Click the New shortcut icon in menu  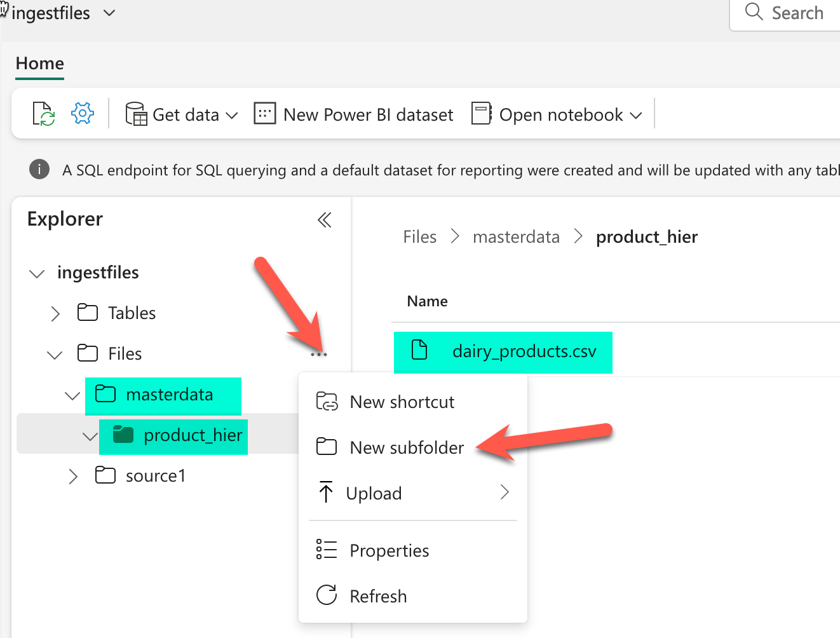pyautogui.click(x=327, y=402)
